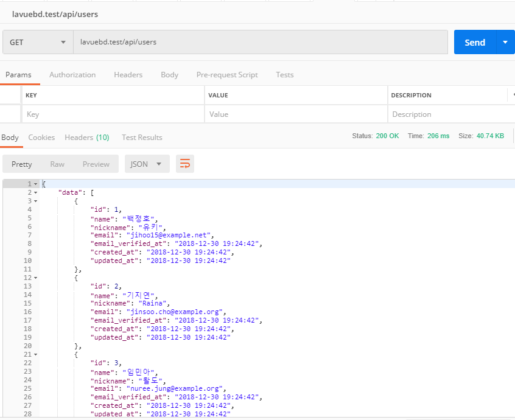Click the Send button
The image size is (515, 420).
tap(475, 42)
